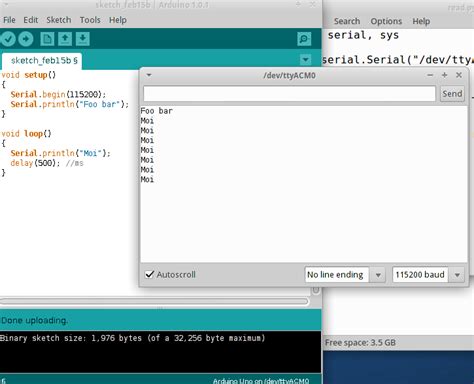Click the Done uploading status message
474x384 pixels.
[x=34, y=320]
